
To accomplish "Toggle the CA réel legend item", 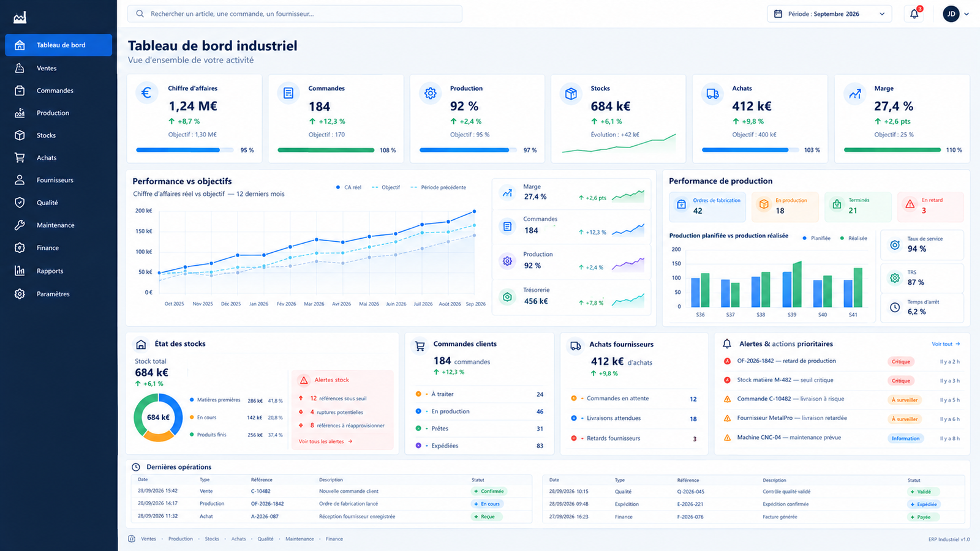I will (x=349, y=187).
